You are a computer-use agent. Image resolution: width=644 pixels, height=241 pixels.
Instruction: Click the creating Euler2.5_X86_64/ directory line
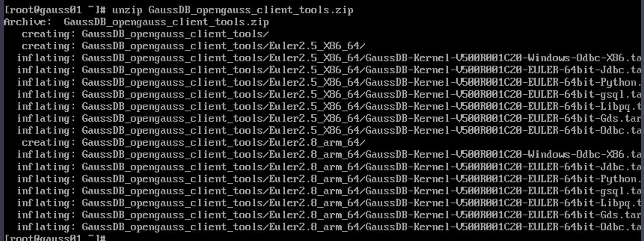click(x=193, y=46)
